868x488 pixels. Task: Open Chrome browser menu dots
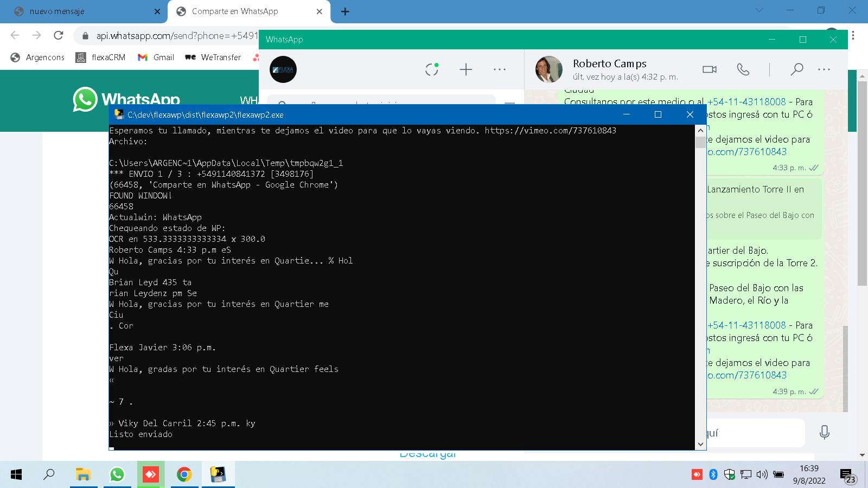tap(853, 36)
